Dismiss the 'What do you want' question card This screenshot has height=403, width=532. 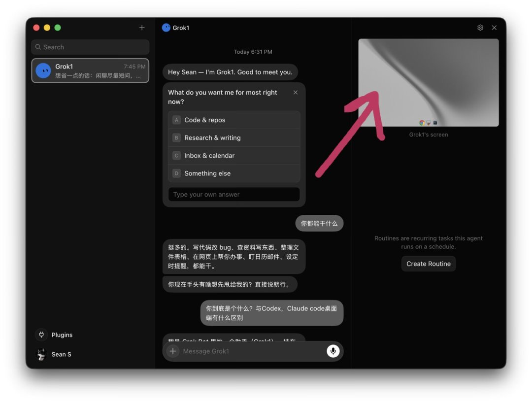point(296,92)
